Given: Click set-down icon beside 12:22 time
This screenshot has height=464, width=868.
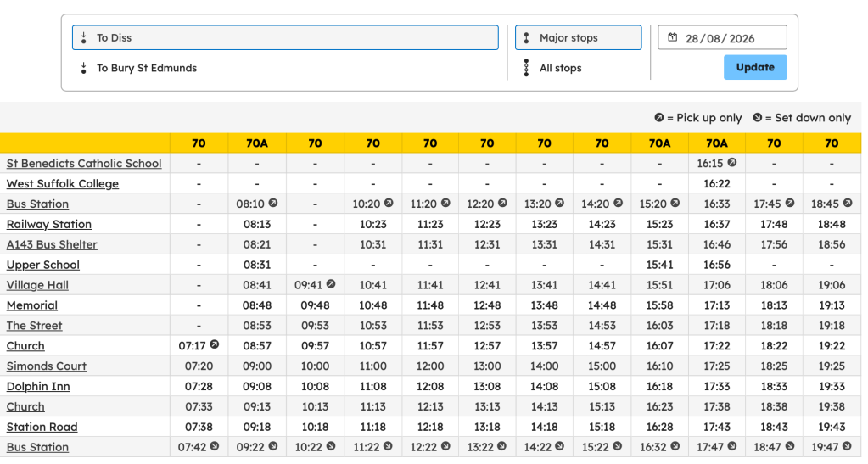Looking at the screenshot, I should pos(445,445).
